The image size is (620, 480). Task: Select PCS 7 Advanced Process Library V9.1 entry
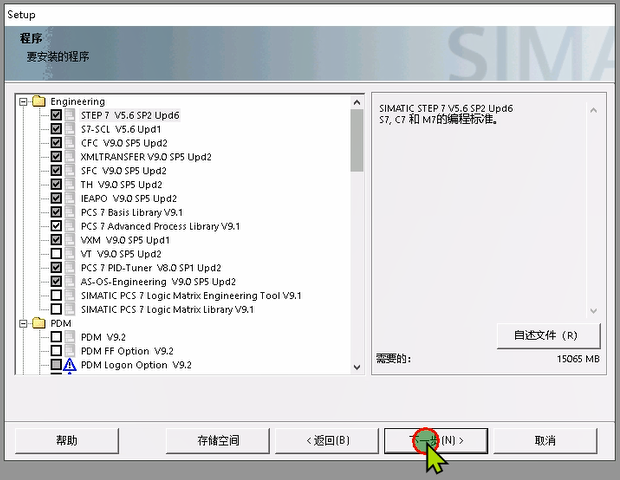160,226
